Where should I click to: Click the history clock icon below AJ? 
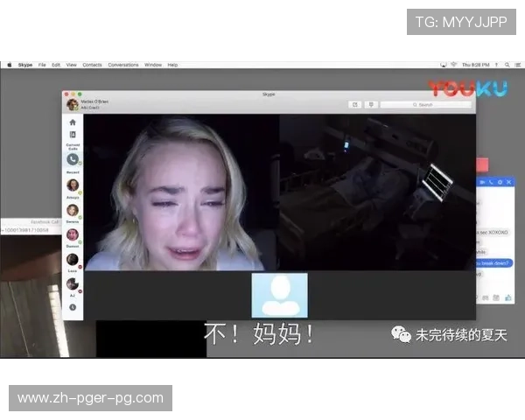[x=73, y=307]
